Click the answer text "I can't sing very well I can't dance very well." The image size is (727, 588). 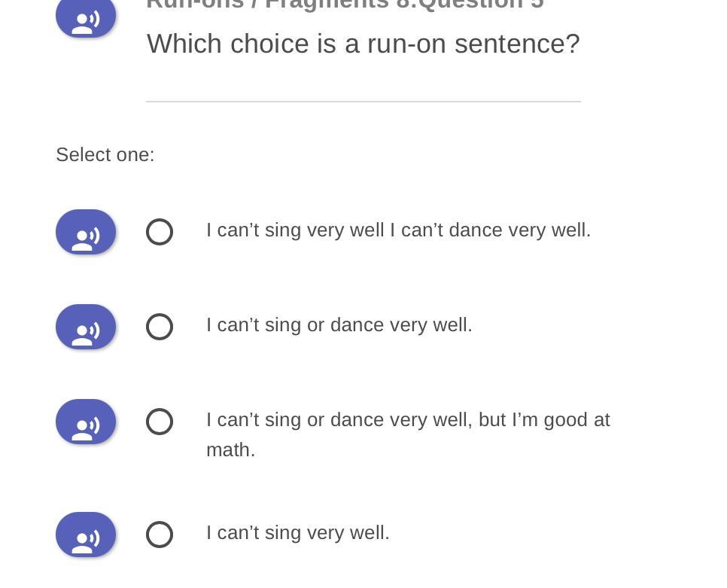[x=398, y=230]
